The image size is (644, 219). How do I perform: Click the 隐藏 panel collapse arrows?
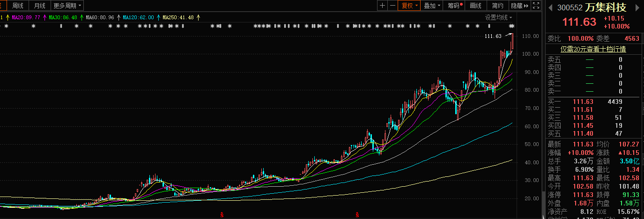pos(519,6)
